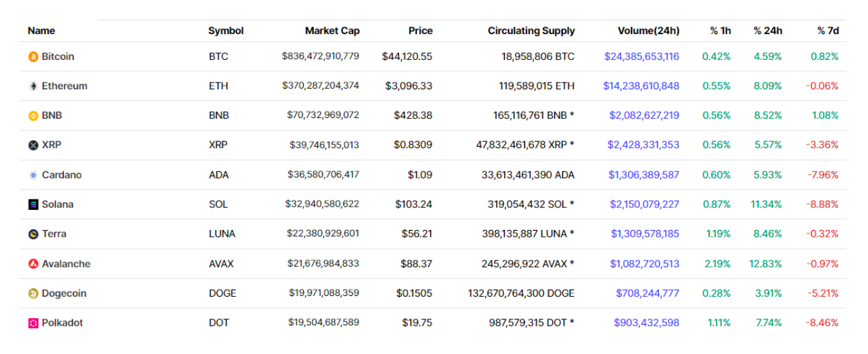Image resolution: width=868 pixels, height=354 pixels.
Task: Open Ethereum's 24h volume link
Action: (x=641, y=86)
